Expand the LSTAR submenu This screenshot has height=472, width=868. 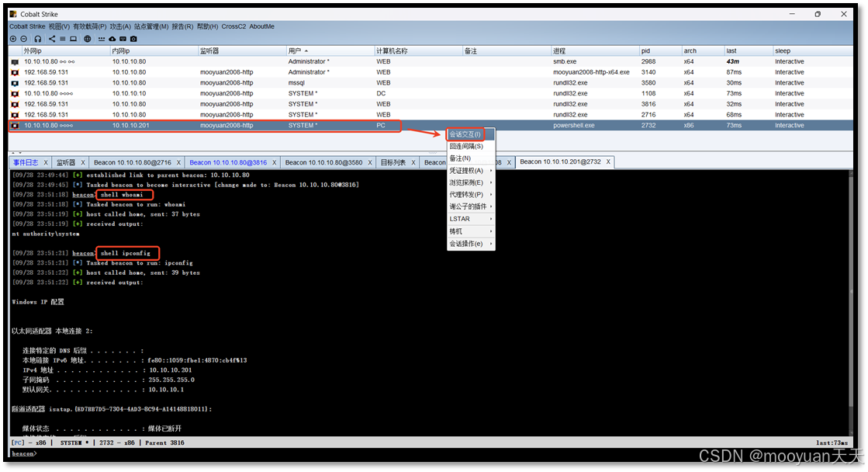tap(471, 219)
